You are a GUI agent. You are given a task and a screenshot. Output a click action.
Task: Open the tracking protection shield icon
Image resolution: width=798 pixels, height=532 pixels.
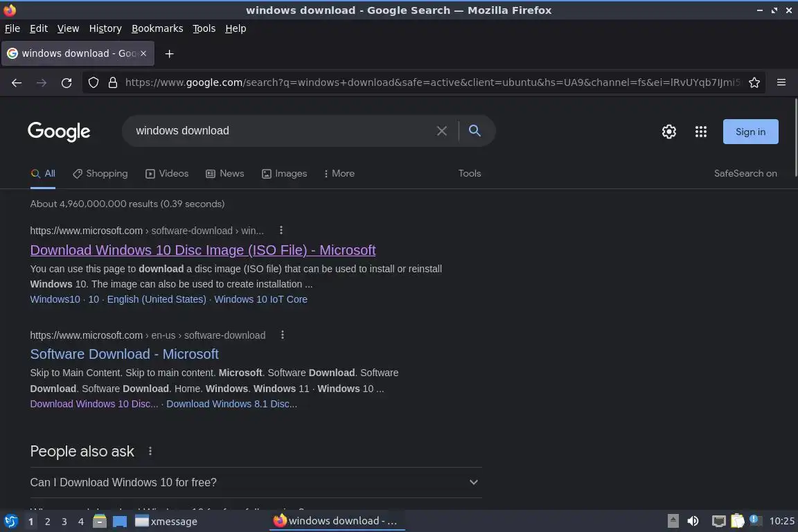pos(93,82)
